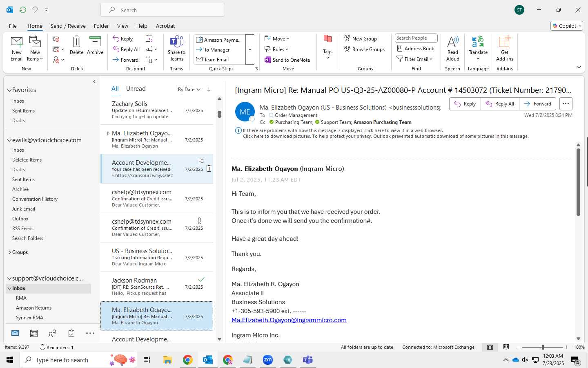Click zoom out minus button
This screenshot has width=588, height=368.
point(519,347)
